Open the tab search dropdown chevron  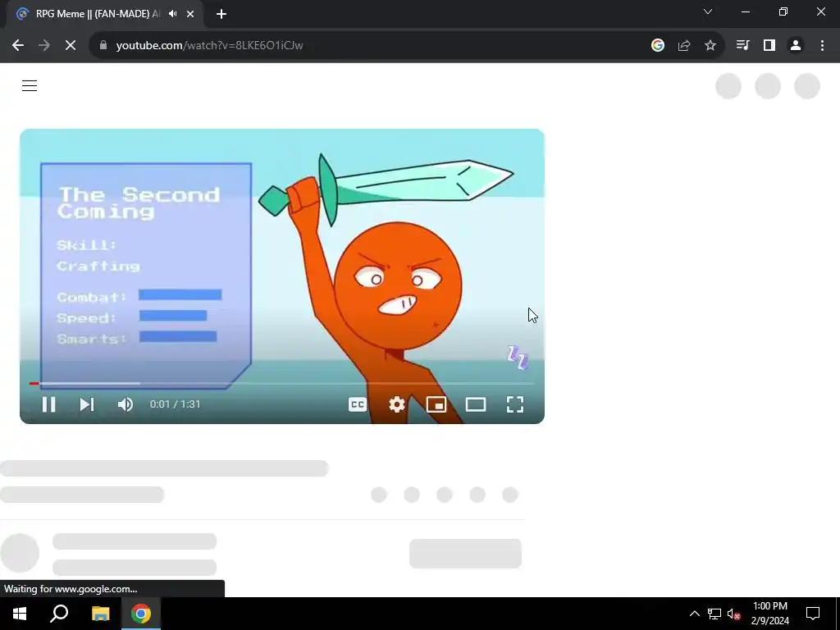[x=708, y=11]
